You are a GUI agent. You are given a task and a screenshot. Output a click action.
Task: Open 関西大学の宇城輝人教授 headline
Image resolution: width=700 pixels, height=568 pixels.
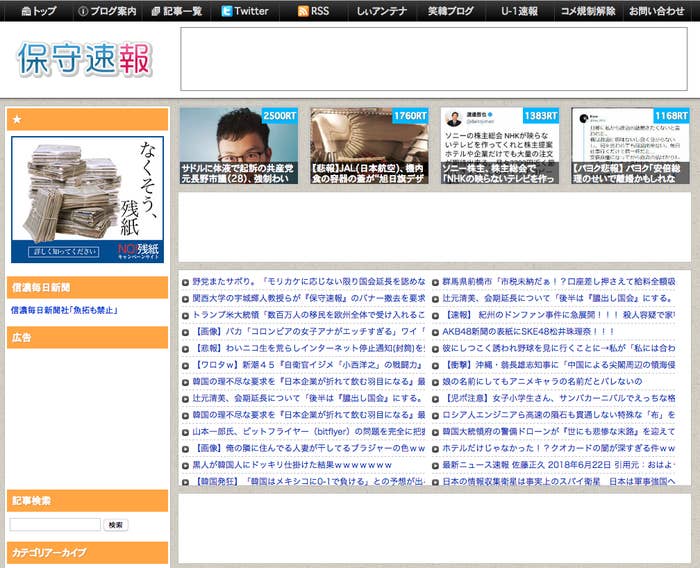coord(308,298)
